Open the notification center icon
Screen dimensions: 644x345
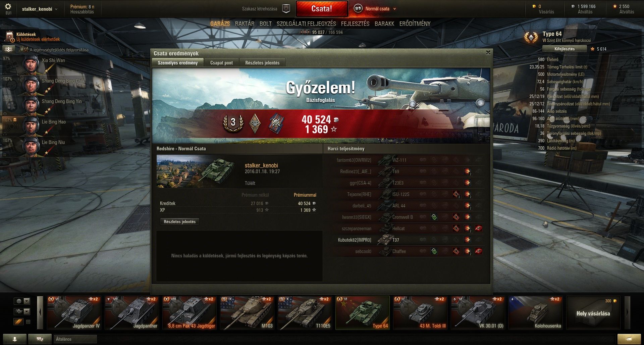tap(629, 339)
